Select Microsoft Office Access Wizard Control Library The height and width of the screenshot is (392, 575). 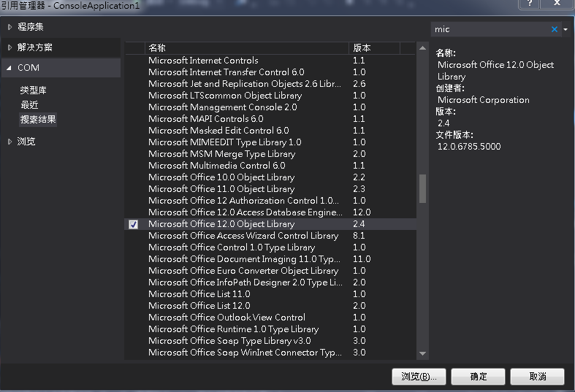coord(270,236)
